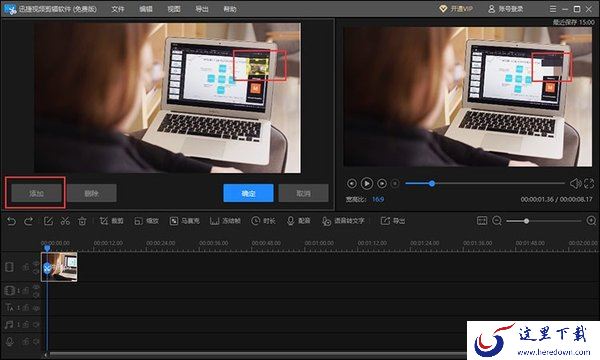This screenshot has height=360, width=600.
Task: Open the 帮助 (Help) menu
Action: click(x=230, y=9)
